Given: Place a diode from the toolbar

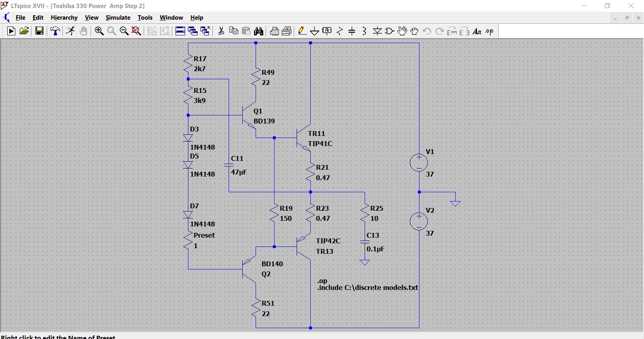Looking at the screenshot, I should (377, 31).
